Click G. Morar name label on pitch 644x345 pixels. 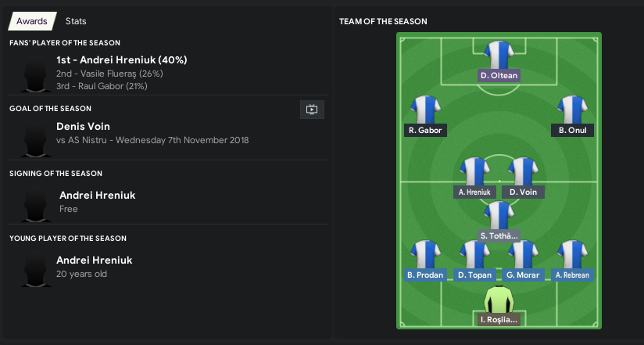click(523, 275)
